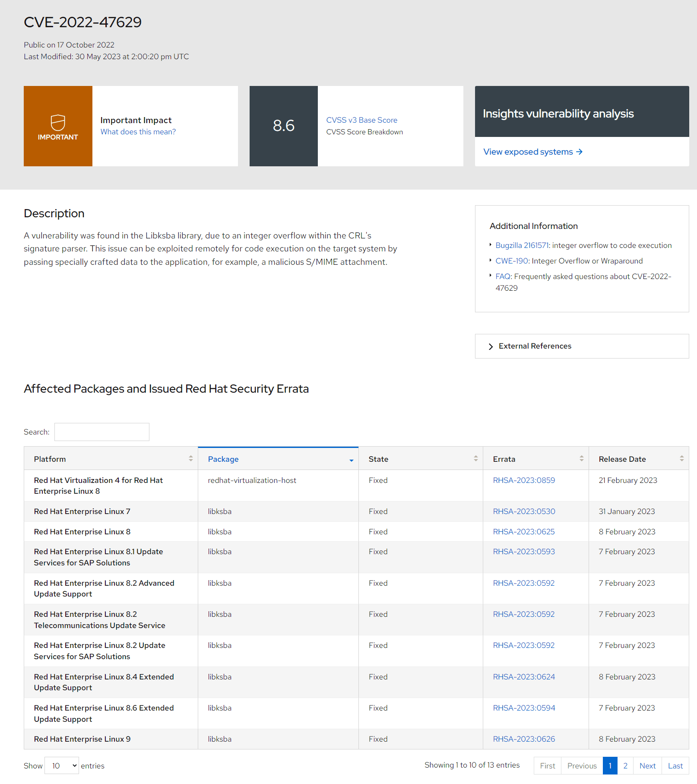
Task: Click the Important shield icon
Action: click(x=58, y=123)
